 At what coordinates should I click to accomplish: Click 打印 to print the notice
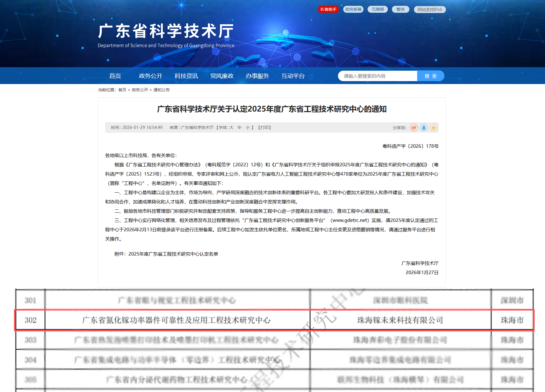point(264,127)
